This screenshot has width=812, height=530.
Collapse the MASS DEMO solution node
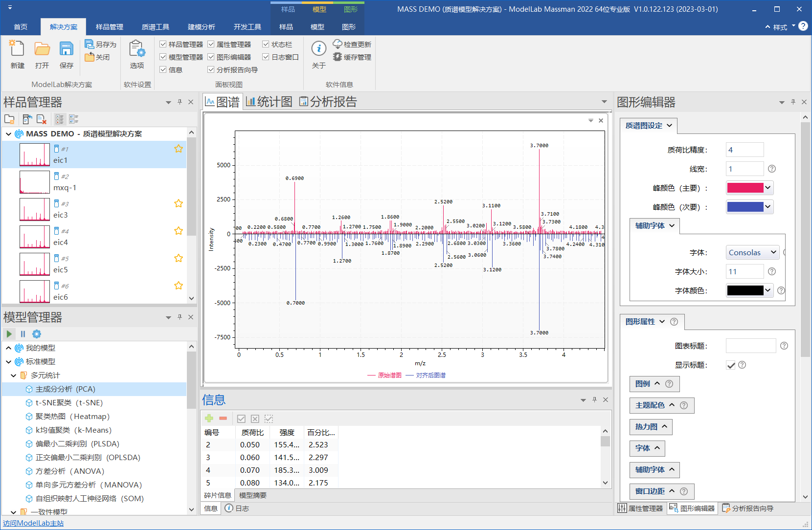coord(8,134)
